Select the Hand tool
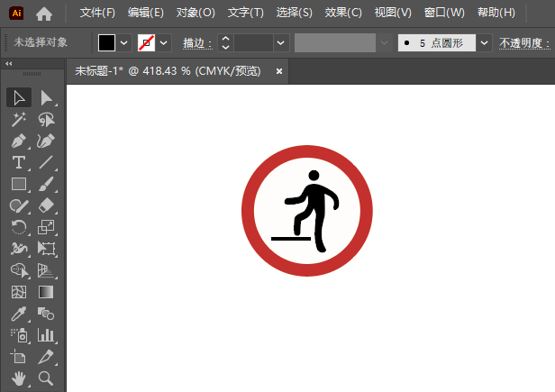The width and height of the screenshot is (555, 392). coord(19,378)
